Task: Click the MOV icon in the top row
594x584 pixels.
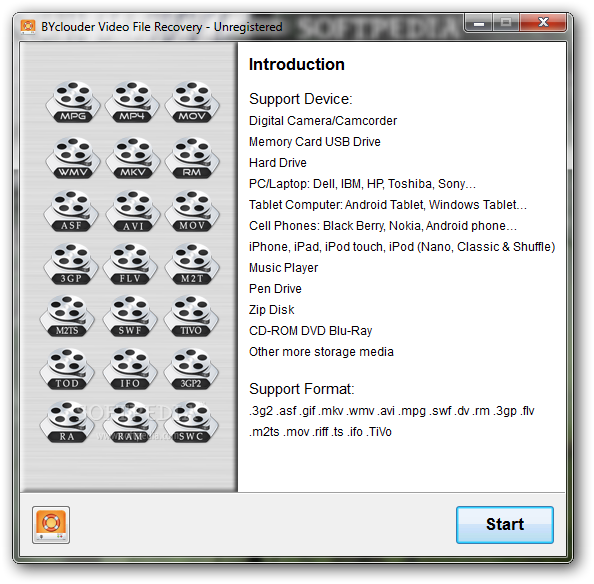Action: pyautogui.click(x=192, y=101)
